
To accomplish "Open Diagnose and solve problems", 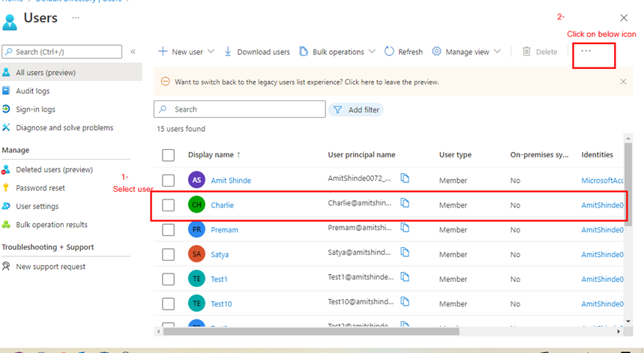I will tap(66, 127).
